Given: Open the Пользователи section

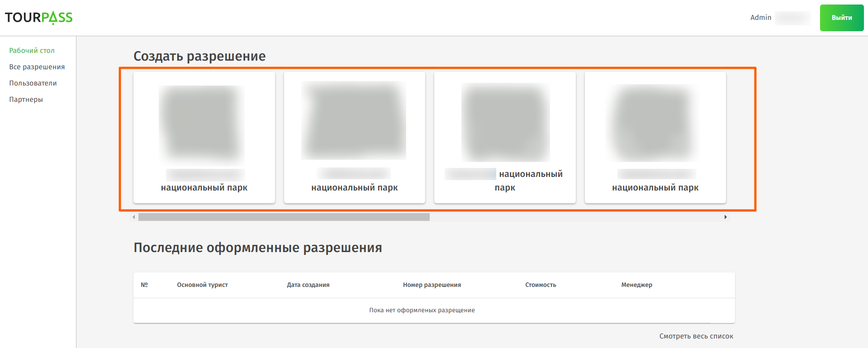Looking at the screenshot, I should (x=33, y=83).
